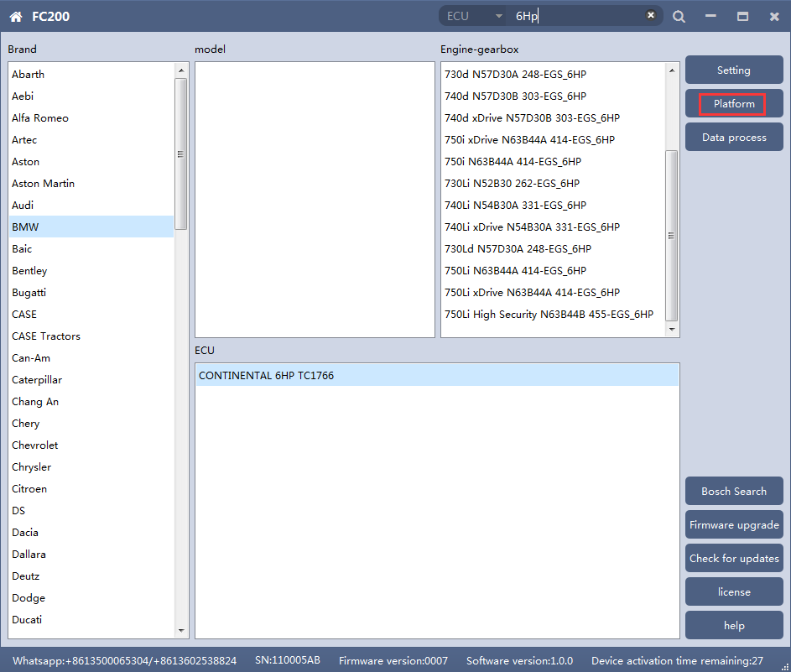Viewport: 791px width, 672px height.
Task: Maximize the FC200 window
Action: 742,17
